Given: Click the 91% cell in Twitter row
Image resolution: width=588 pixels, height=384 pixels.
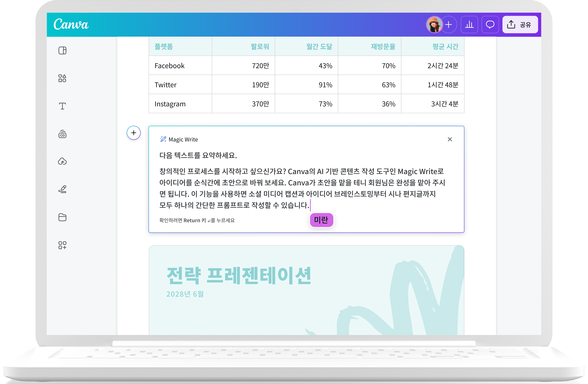Looking at the screenshot, I should tap(306, 85).
